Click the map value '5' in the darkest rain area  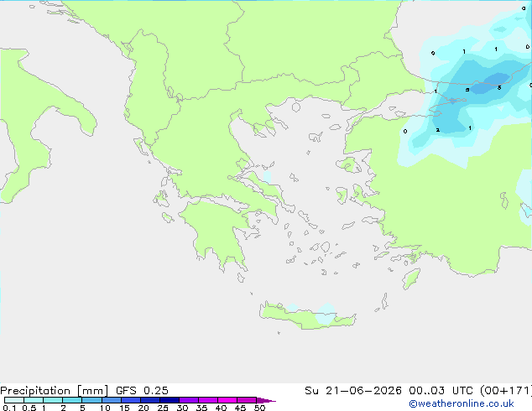tap(499, 88)
